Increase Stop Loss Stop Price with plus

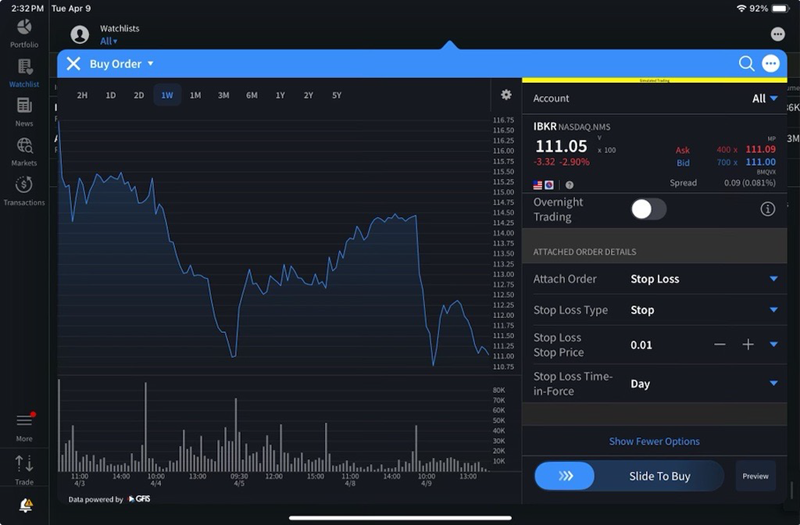point(748,344)
